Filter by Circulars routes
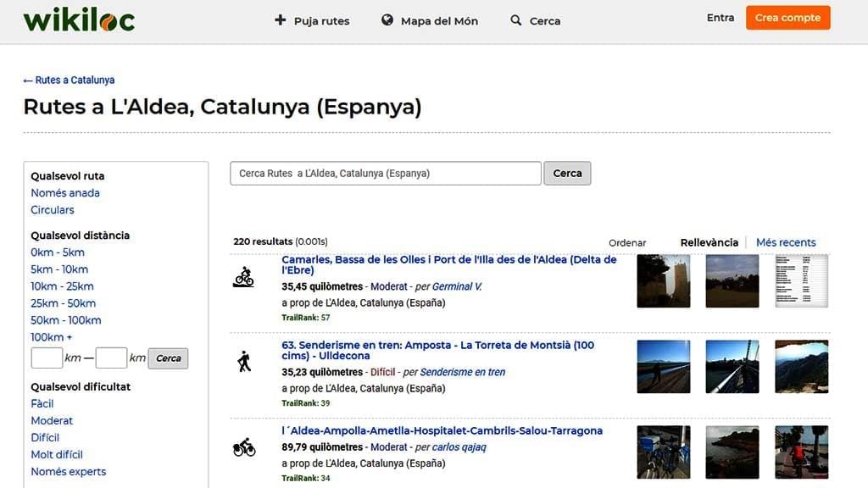 (53, 210)
